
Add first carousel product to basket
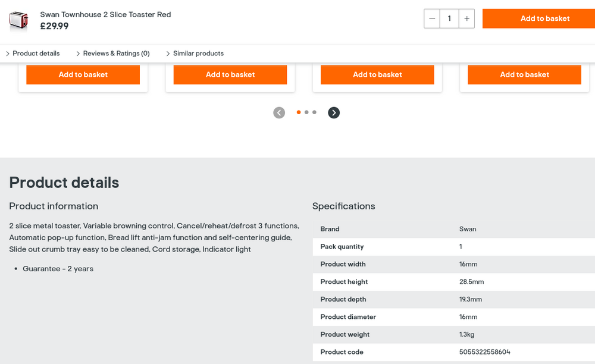click(83, 74)
